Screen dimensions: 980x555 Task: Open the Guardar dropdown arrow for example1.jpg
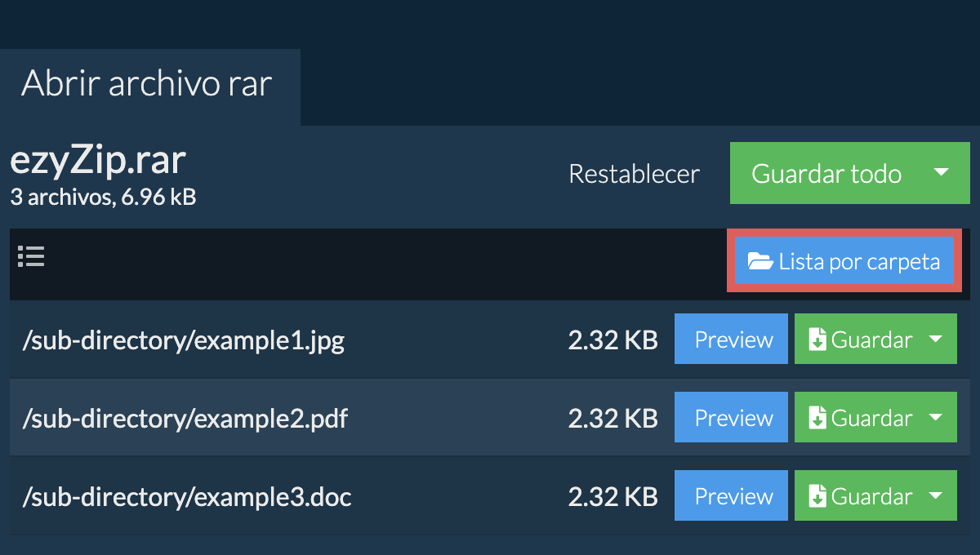[x=936, y=340]
